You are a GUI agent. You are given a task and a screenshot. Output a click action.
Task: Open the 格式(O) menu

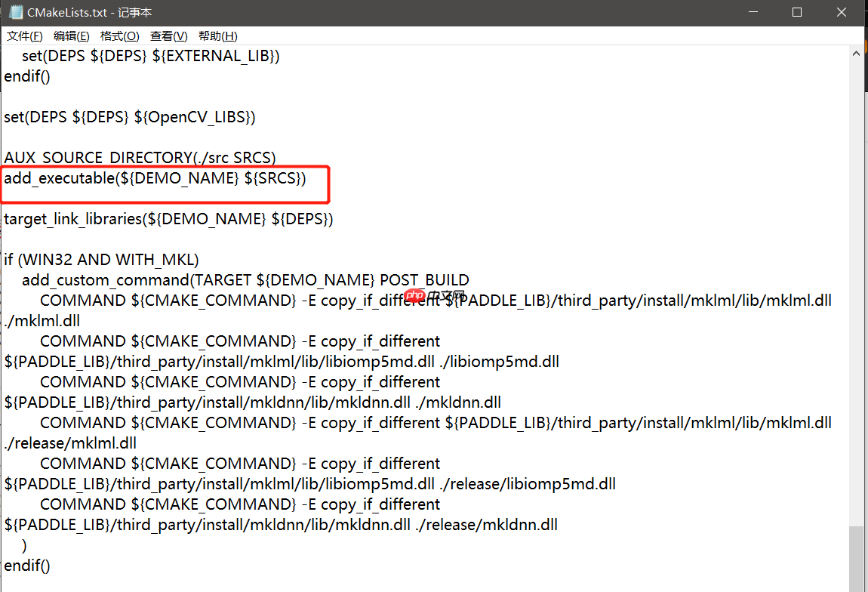(x=119, y=36)
